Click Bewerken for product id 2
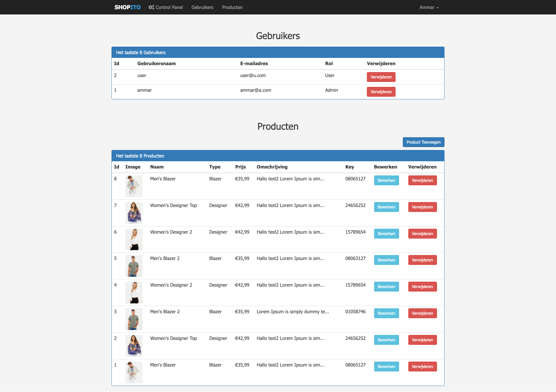556x392 pixels. pyautogui.click(x=386, y=340)
